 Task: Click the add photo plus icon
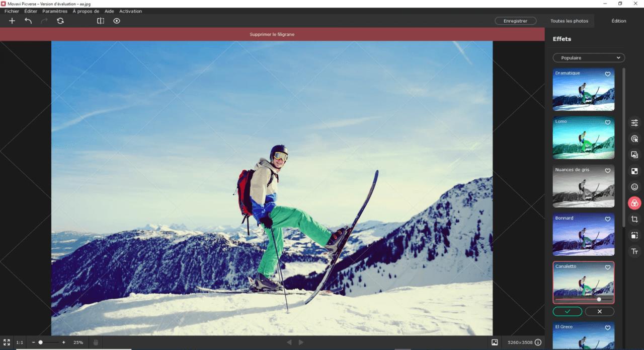coord(12,21)
